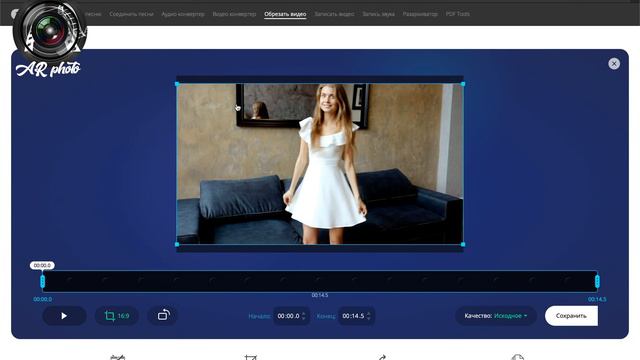Increase the Конец end time with up arrow
640x360 pixels.
click(369, 313)
